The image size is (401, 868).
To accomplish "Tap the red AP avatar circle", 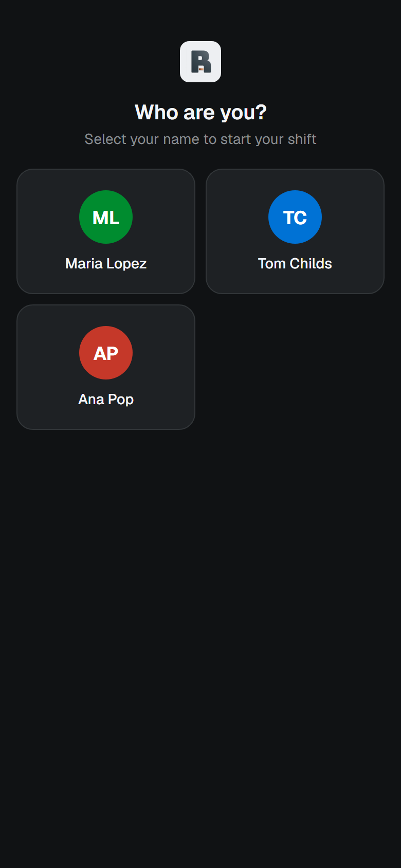I will click(106, 353).
